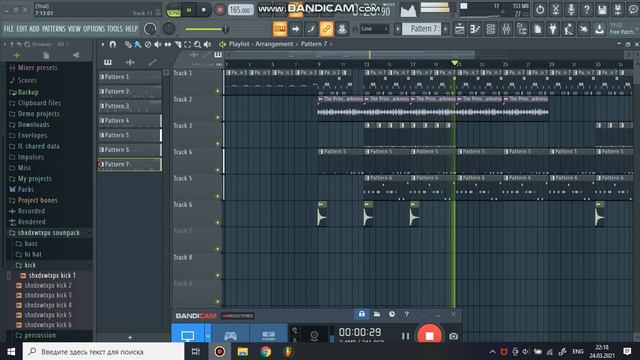The width and height of the screenshot is (640, 360).
Task: Click the one-click audio recording microphone icon
Action: click(x=571, y=10)
